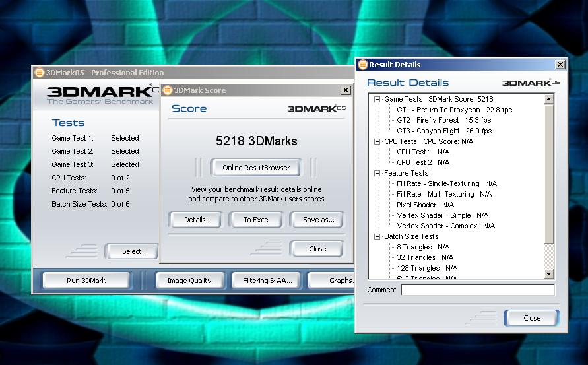Viewport: 588px width, 365px height.
Task: Click the results tree scrollbar thumb
Action: [548, 174]
